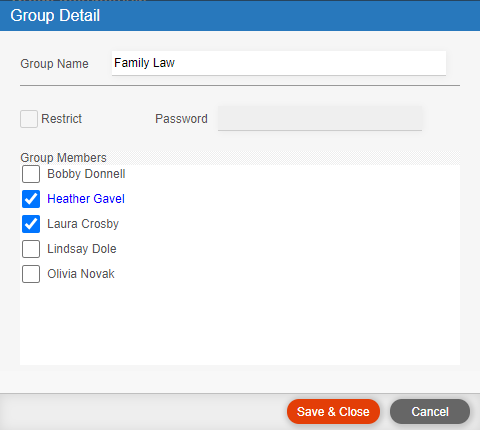480x430 pixels.
Task: Click the Password label text
Action: coord(181,119)
